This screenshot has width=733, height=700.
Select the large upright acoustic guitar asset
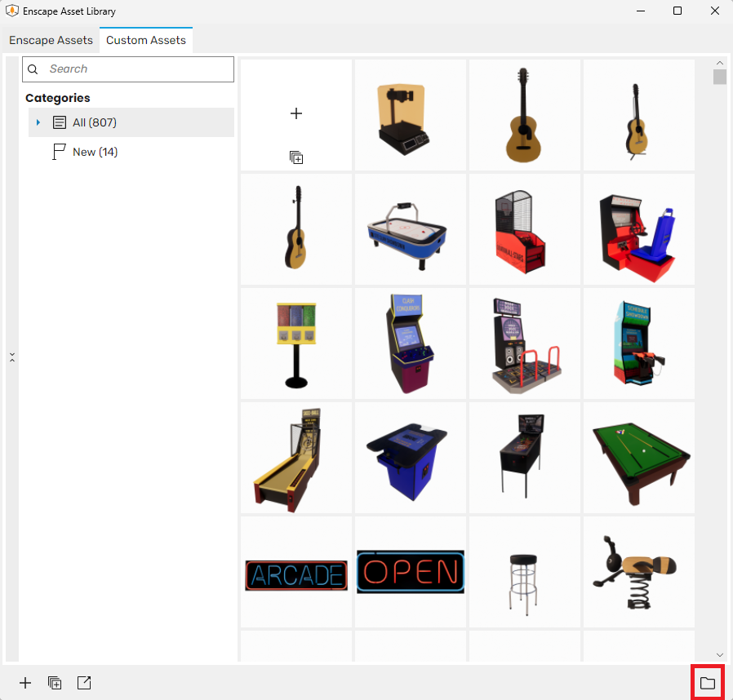point(525,115)
